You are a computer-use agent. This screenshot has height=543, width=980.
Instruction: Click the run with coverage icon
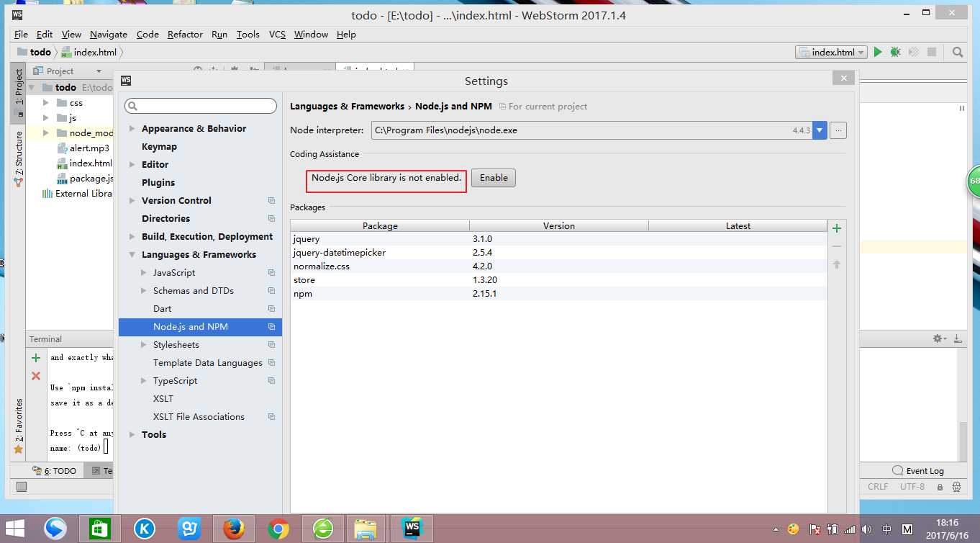point(914,52)
